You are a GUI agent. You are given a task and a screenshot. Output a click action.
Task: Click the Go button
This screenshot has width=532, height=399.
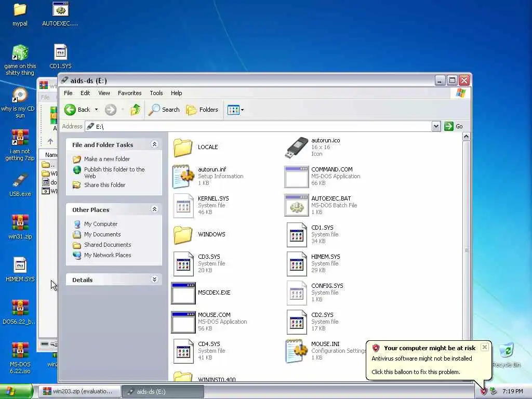tap(454, 126)
